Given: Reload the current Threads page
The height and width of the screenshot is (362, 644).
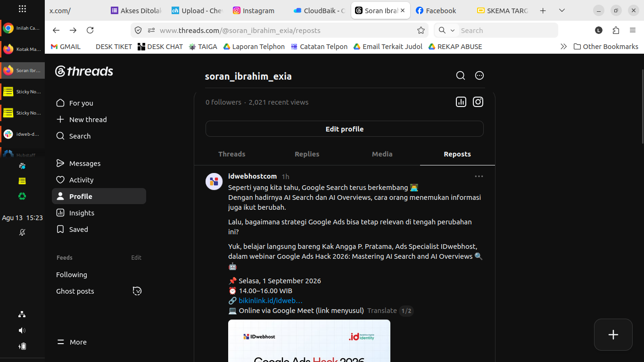Looking at the screenshot, I should click(x=90, y=30).
